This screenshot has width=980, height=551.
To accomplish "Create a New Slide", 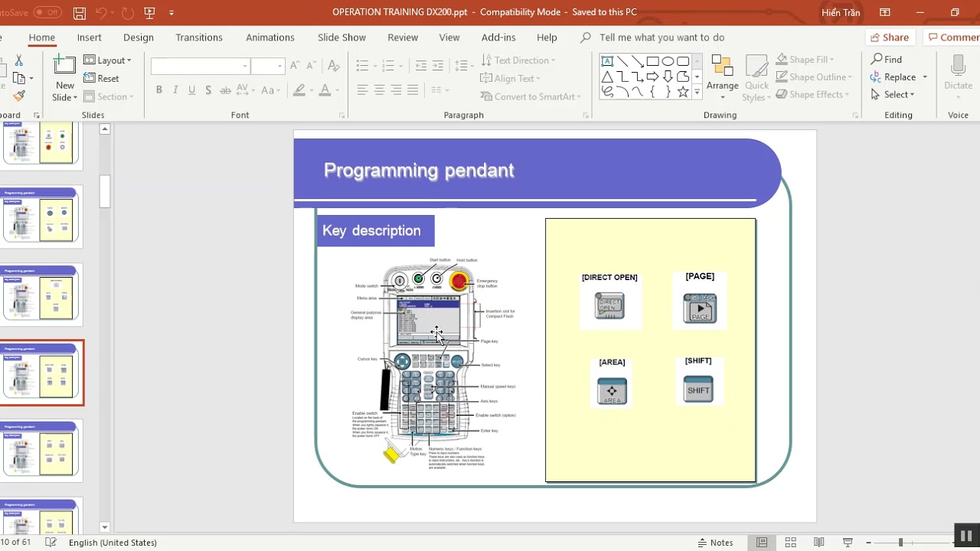I will coord(64,78).
